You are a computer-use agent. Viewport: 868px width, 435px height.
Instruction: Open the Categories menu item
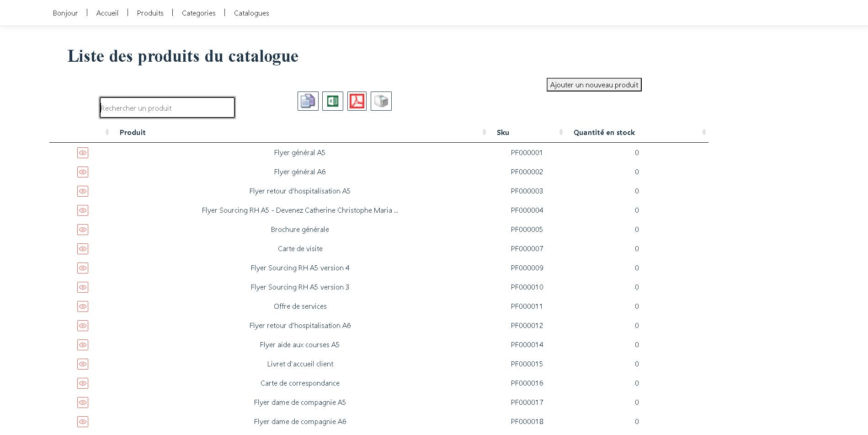coord(198,13)
